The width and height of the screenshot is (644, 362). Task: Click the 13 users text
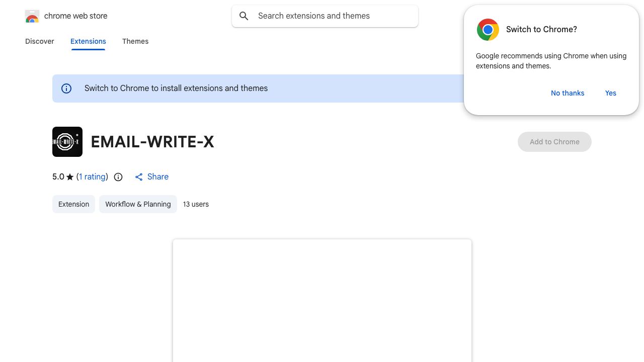[196, 204]
